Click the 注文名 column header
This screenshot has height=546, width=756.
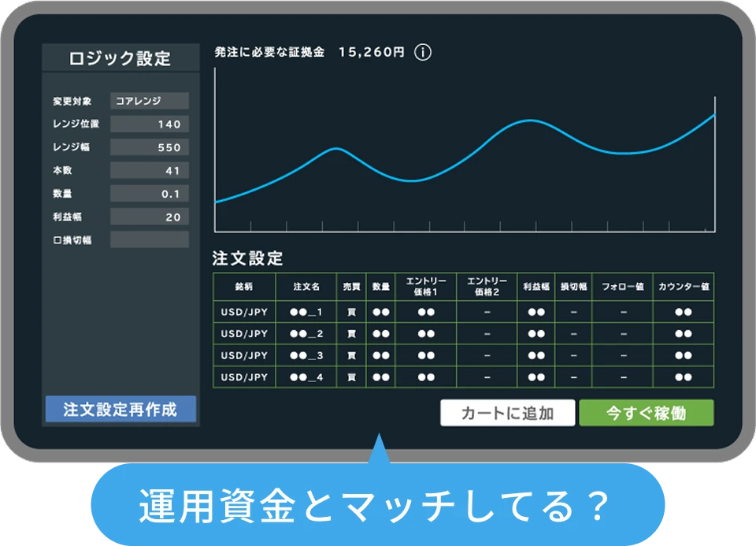(x=306, y=287)
